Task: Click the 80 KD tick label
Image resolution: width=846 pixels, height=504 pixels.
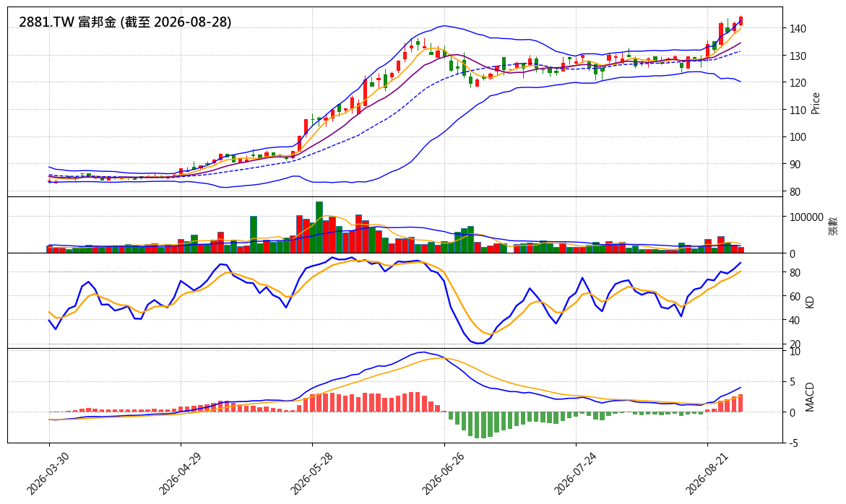Action: tap(795, 273)
